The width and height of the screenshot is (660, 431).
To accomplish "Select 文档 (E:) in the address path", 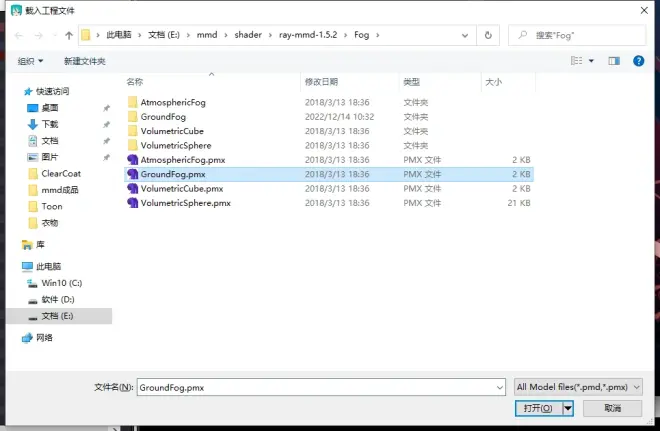I will coord(164,35).
